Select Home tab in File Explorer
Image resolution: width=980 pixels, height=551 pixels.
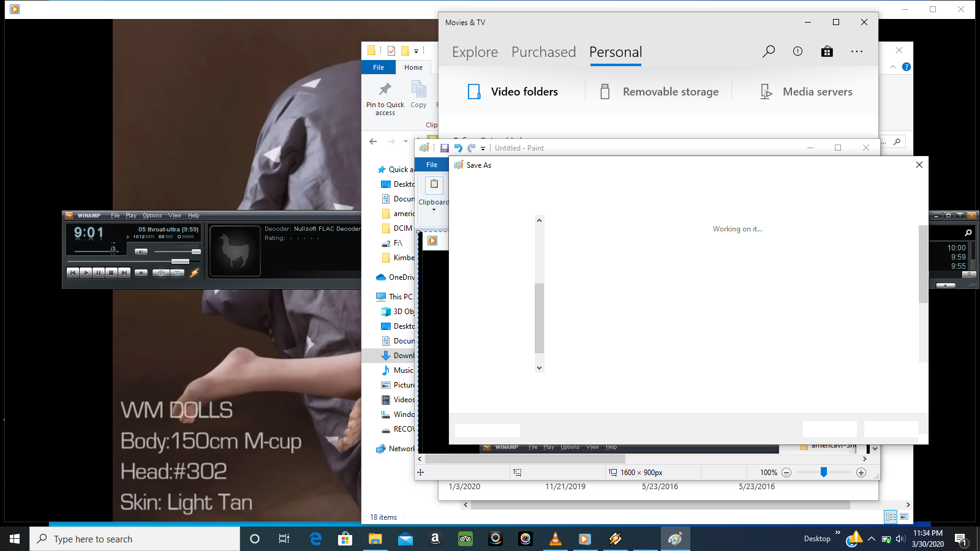coord(413,67)
